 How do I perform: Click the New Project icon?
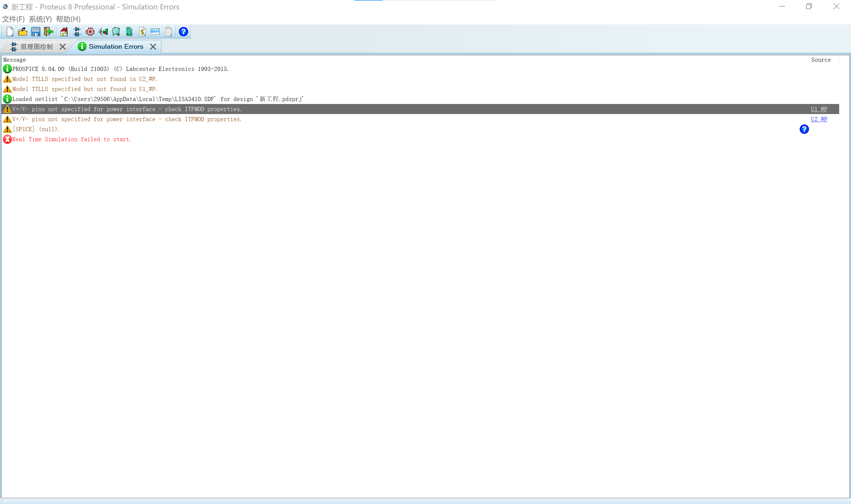pos(10,32)
